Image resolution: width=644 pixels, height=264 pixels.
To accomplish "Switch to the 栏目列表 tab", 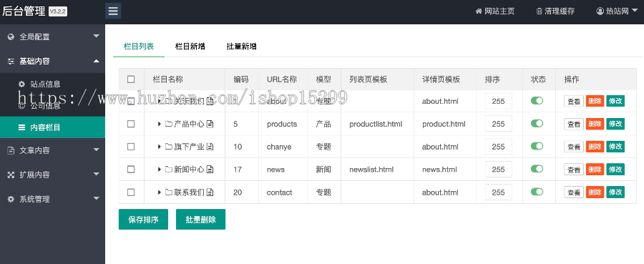I will coord(139,47).
